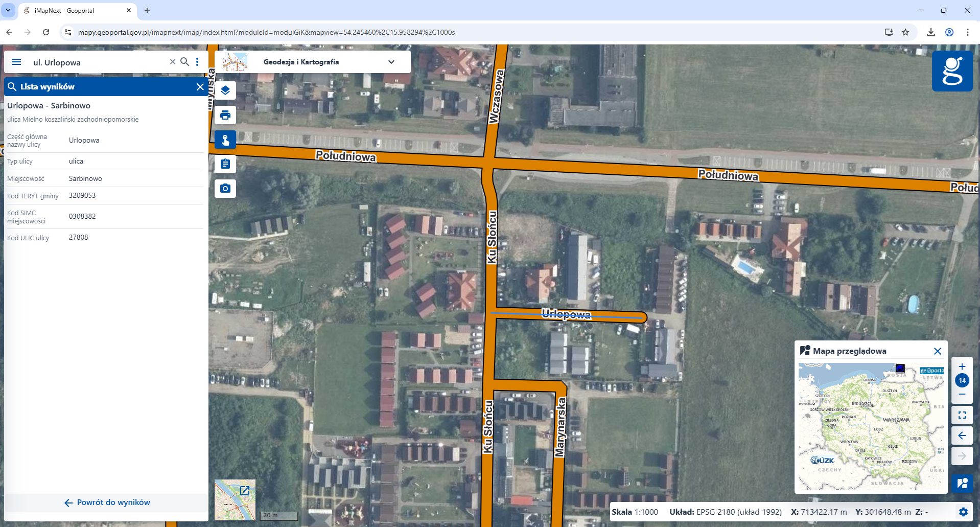This screenshot has width=980, height=527.
Task: Open the clipboard/report tool
Action: click(x=225, y=164)
